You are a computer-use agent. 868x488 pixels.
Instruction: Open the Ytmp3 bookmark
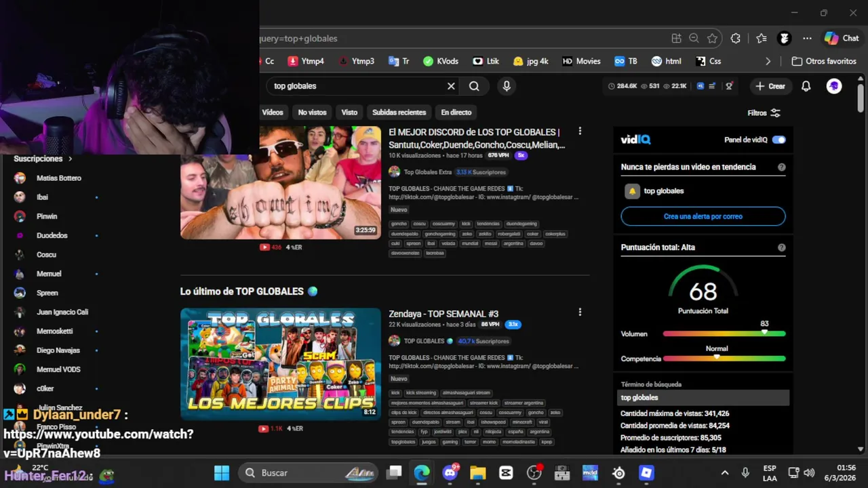coord(356,61)
